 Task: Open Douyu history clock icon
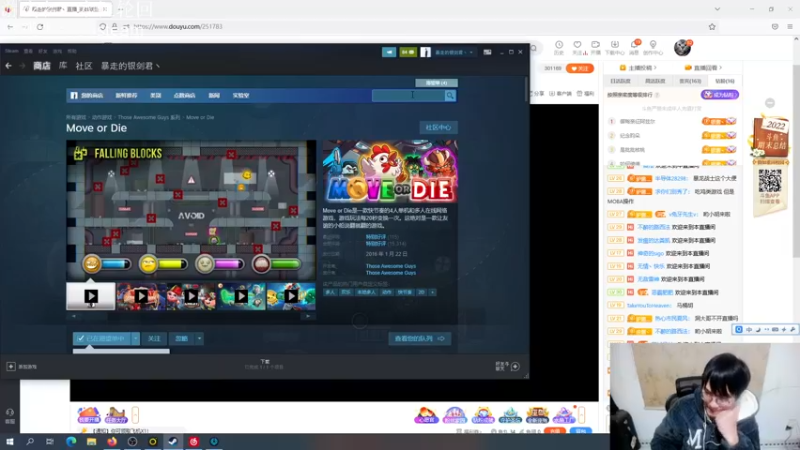(x=559, y=45)
